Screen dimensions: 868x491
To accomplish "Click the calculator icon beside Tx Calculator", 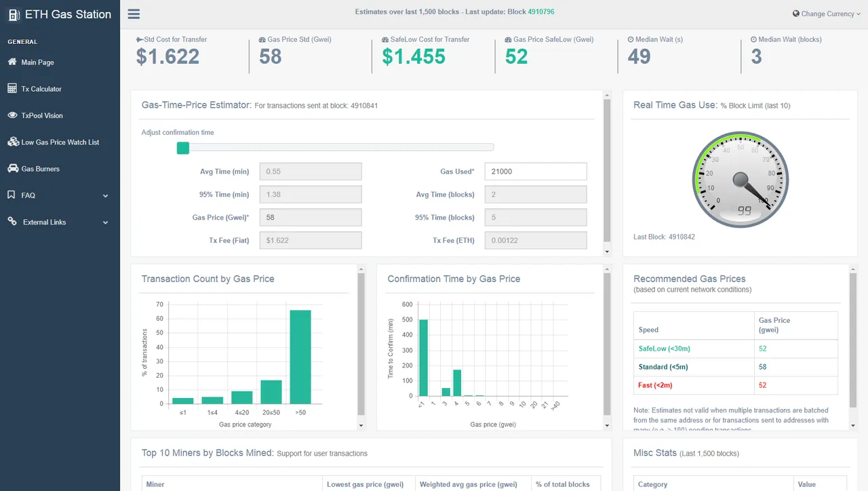I will tap(12, 88).
